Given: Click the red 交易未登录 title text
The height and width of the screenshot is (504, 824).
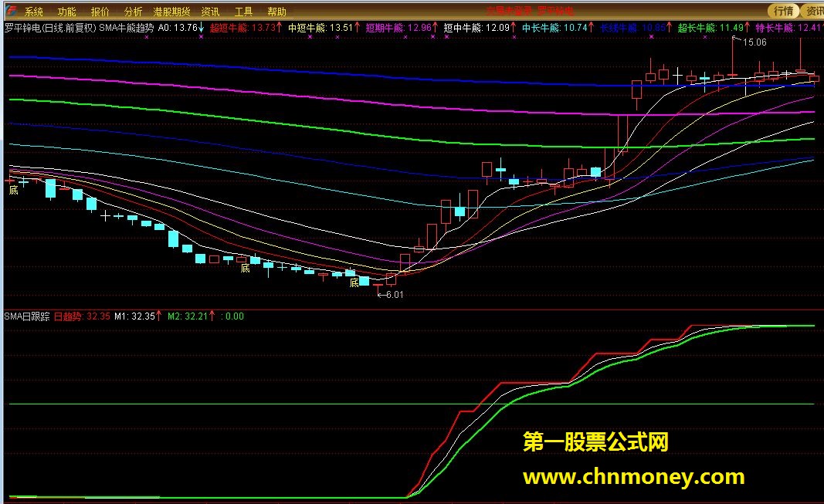Looking at the screenshot, I should (x=509, y=11).
